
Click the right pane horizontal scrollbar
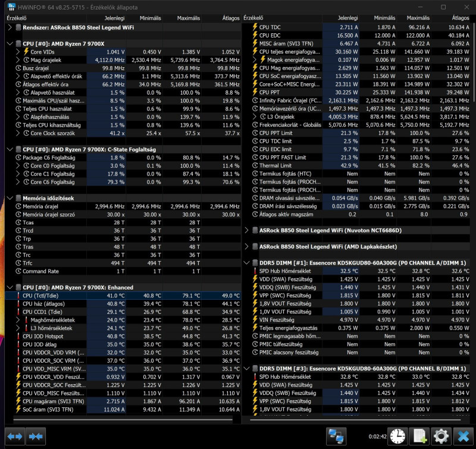pyautogui.click(x=355, y=420)
